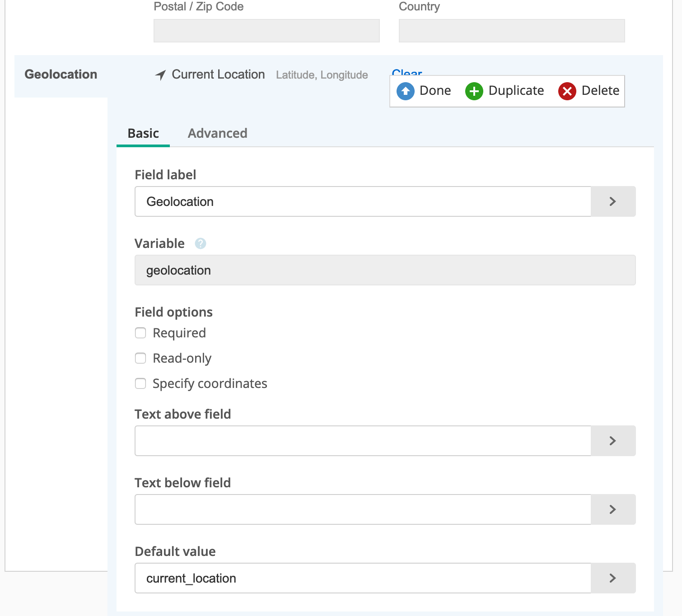The image size is (682, 616).
Task: Click the Field label text input
Action: [362, 202]
